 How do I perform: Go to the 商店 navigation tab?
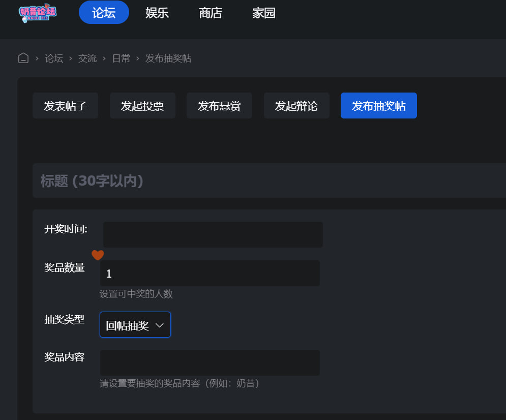[211, 13]
